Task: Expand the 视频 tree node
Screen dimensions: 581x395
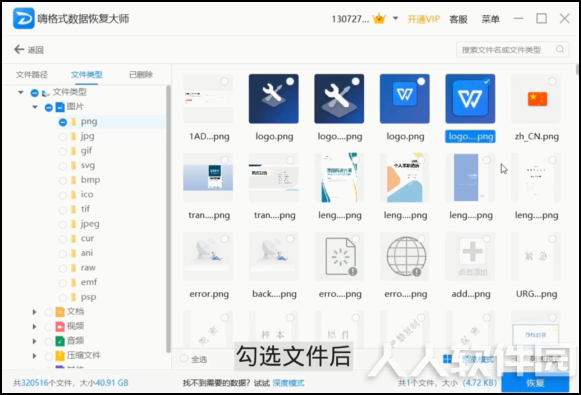Action: [x=34, y=326]
